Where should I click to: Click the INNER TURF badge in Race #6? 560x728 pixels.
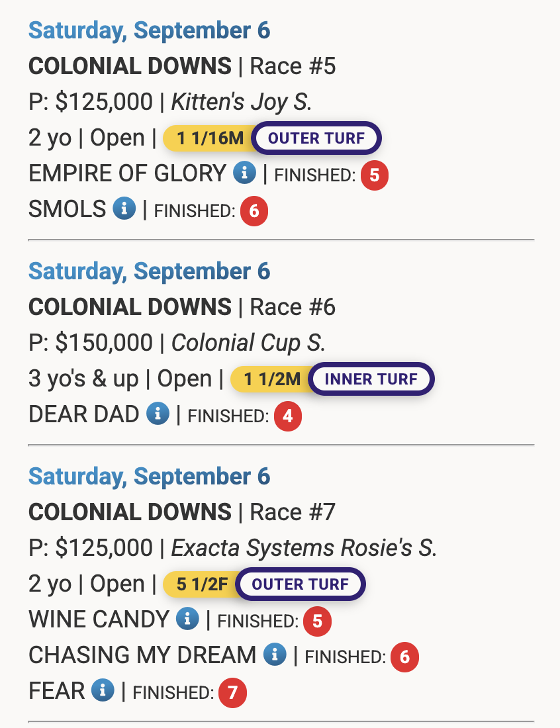tap(371, 379)
